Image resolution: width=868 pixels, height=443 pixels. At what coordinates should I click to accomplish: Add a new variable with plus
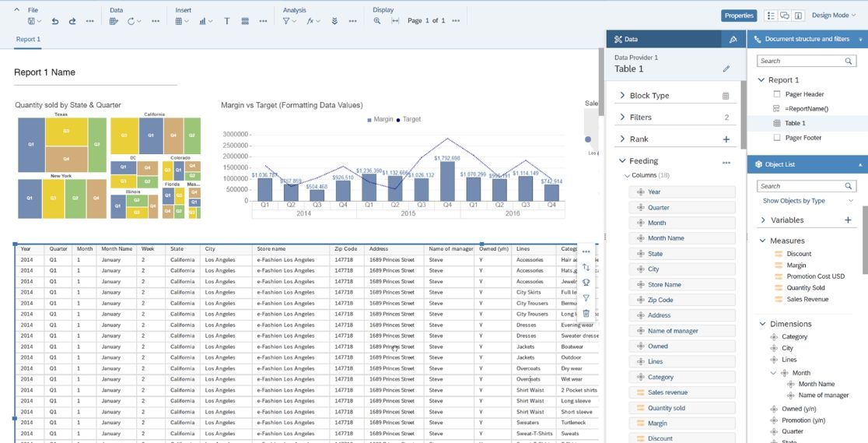point(848,220)
